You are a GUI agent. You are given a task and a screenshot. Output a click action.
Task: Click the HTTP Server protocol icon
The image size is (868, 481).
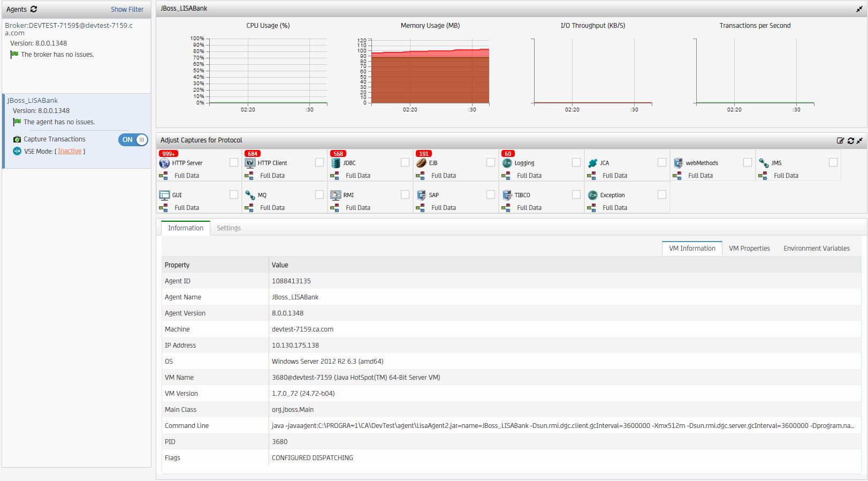click(x=164, y=163)
